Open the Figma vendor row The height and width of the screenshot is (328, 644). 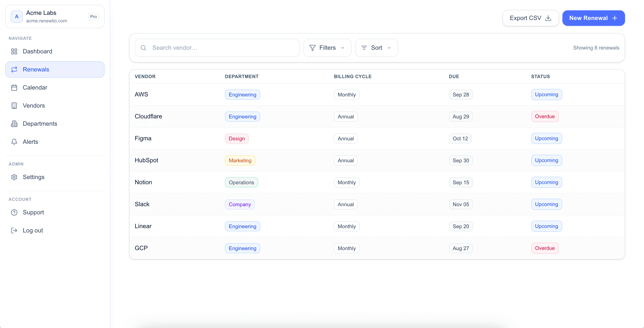[x=377, y=139]
